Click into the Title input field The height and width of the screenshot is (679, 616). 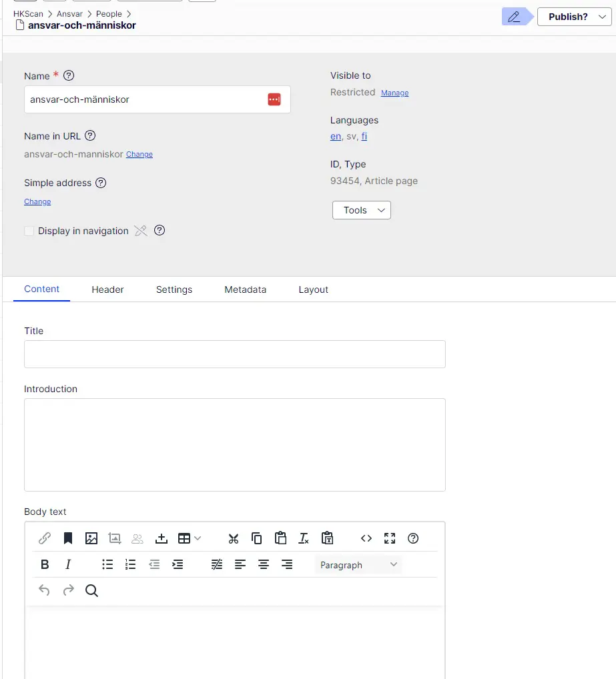click(x=234, y=354)
